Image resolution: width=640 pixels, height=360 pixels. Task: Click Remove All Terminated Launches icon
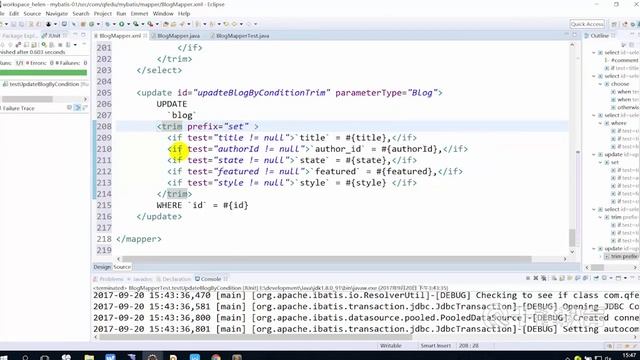click(x=544, y=278)
